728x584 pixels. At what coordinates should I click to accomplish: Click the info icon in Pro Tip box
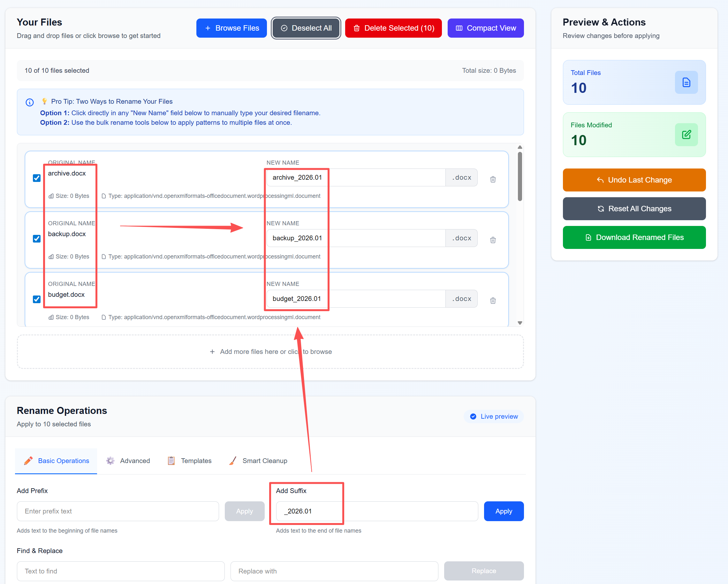[30, 102]
